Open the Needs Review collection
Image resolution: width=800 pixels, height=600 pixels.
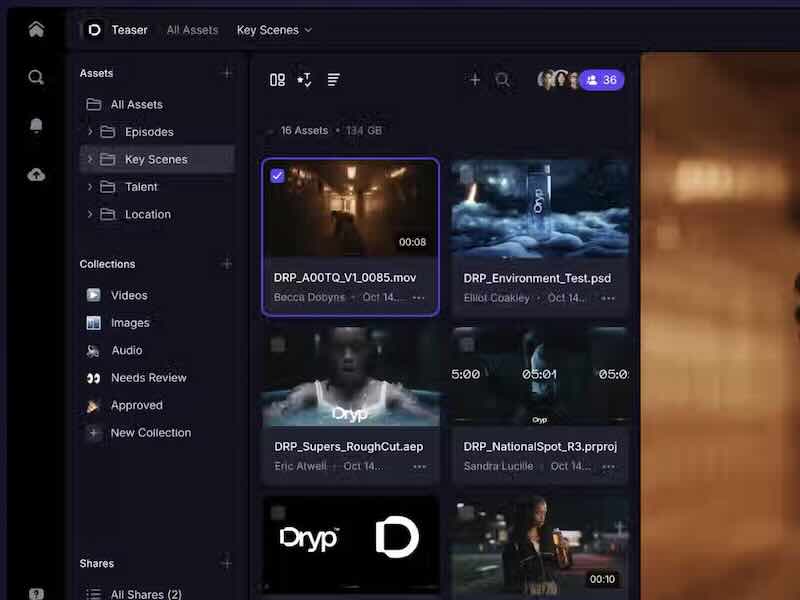(x=148, y=378)
